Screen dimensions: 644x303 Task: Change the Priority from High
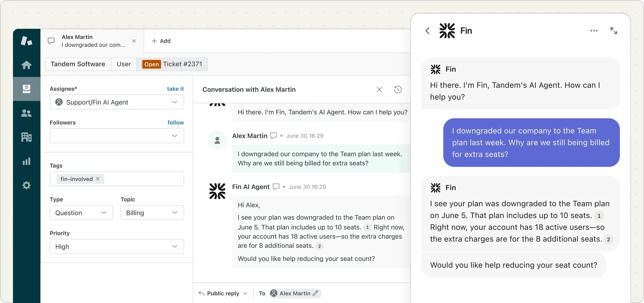[117, 246]
